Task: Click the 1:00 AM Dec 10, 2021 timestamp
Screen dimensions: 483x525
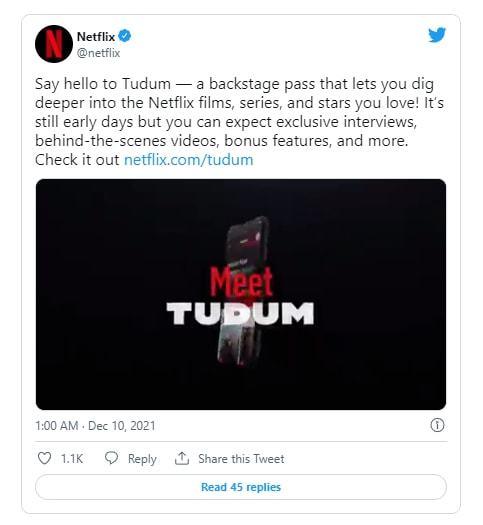Action: [x=95, y=426]
